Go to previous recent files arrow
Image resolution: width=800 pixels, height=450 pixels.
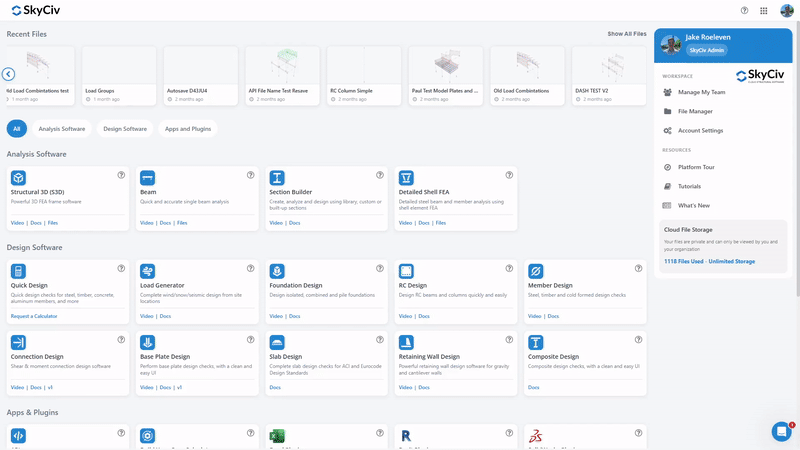coord(8,74)
